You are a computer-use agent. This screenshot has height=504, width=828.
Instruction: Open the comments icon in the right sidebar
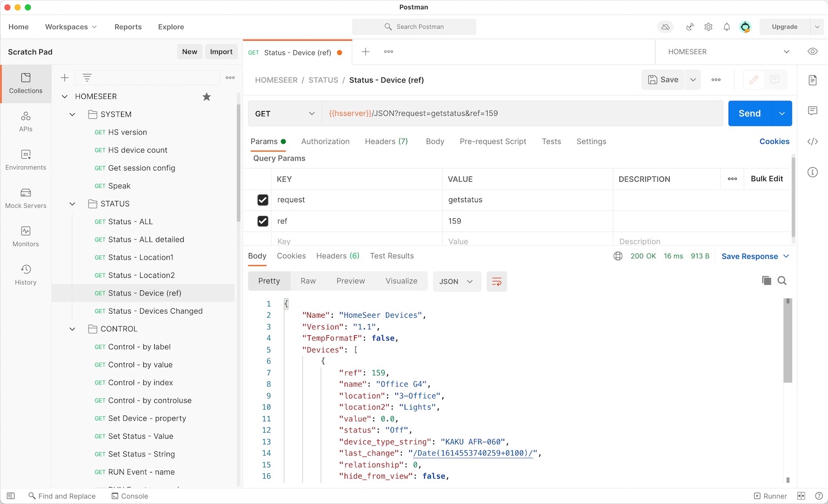[x=812, y=111]
